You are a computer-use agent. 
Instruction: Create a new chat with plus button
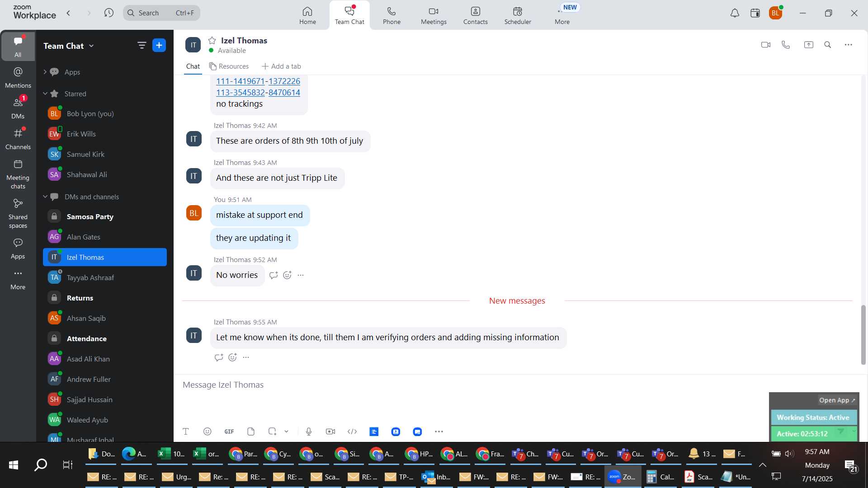(x=159, y=45)
